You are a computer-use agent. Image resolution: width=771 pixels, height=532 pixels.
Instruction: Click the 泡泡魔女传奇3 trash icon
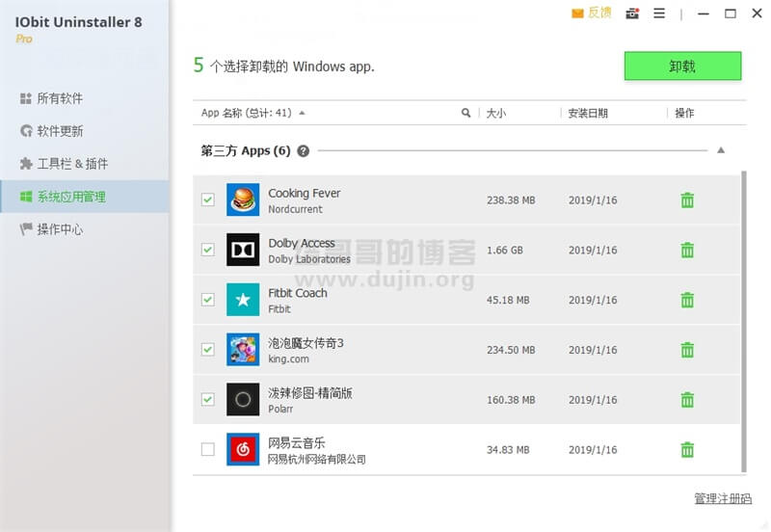pyautogui.click(x=687, y=350)
